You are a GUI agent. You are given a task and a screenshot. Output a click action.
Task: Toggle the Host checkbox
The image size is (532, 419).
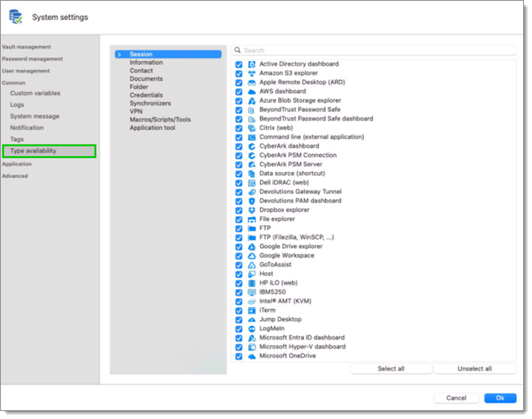(x=239, y=275)
